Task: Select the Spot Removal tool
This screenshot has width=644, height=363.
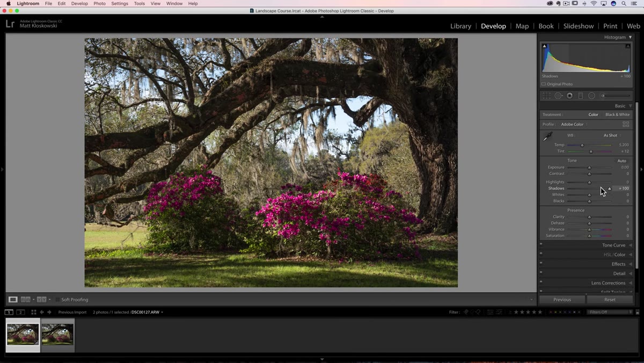Action: coord(558,96)
